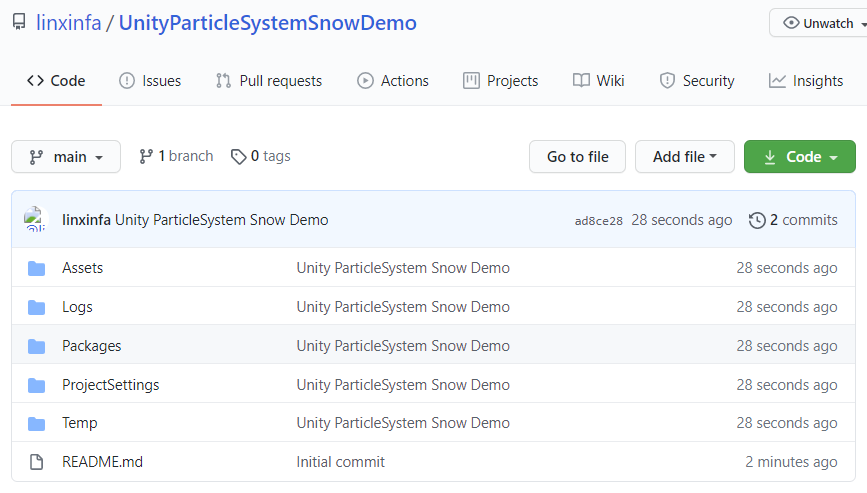Click the ProjectSettings folder icon
The width and height of the screenshot is (867, 493).
point(36,385)
